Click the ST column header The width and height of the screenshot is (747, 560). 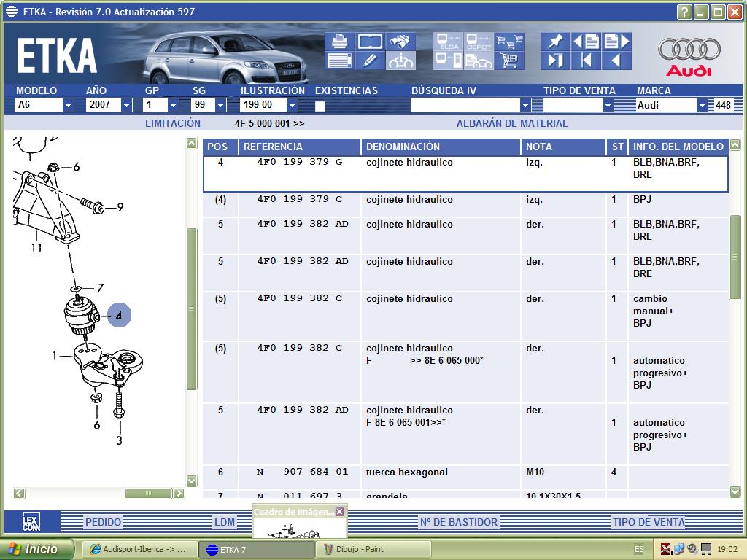coord(617,147)
